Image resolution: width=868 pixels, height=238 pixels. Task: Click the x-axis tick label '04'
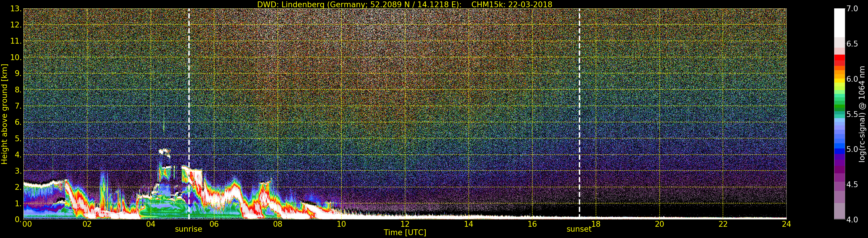pos(151,224)
